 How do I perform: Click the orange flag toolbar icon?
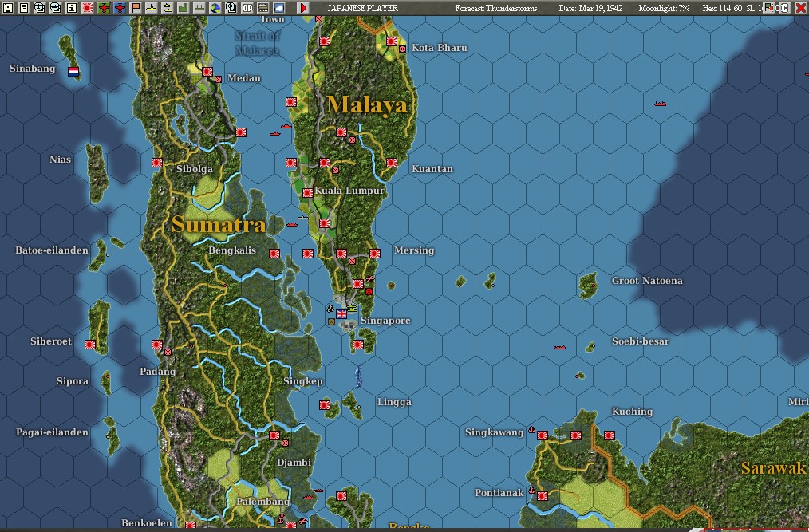[x=136, y=8]
